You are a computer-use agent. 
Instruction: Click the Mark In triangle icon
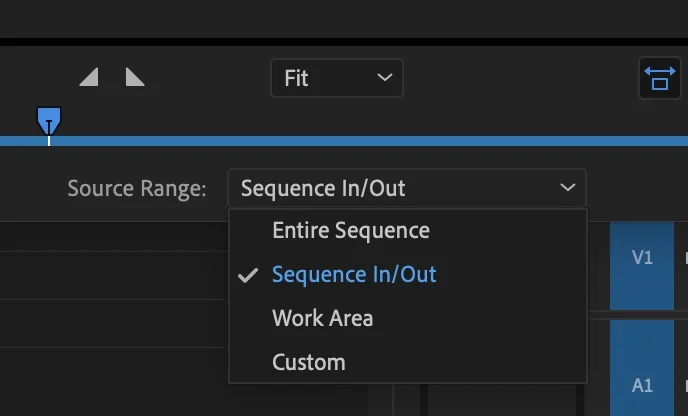coord(89,77)
